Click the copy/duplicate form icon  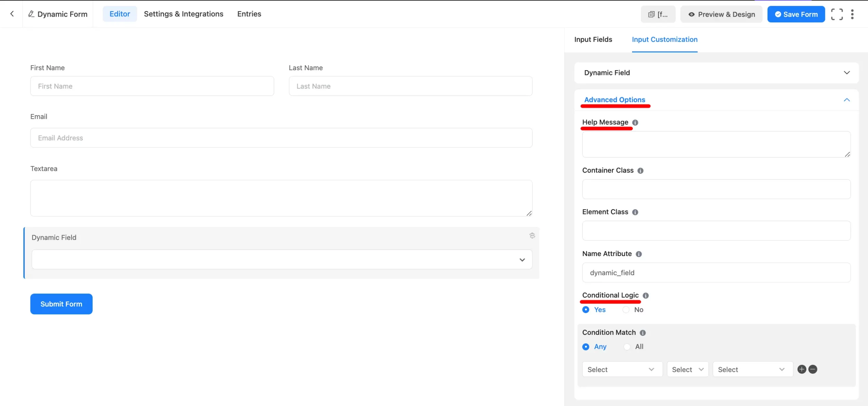pyautogui.click(x=652, y=13)
